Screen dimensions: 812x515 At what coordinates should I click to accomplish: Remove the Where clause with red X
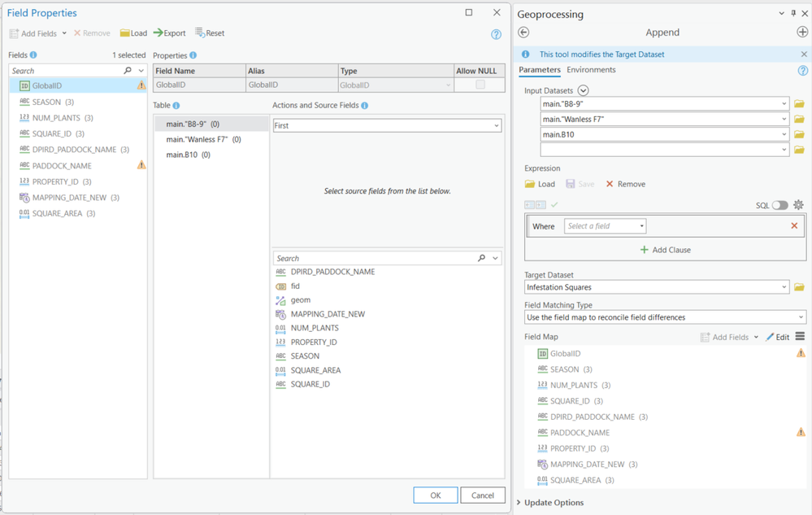794,226
